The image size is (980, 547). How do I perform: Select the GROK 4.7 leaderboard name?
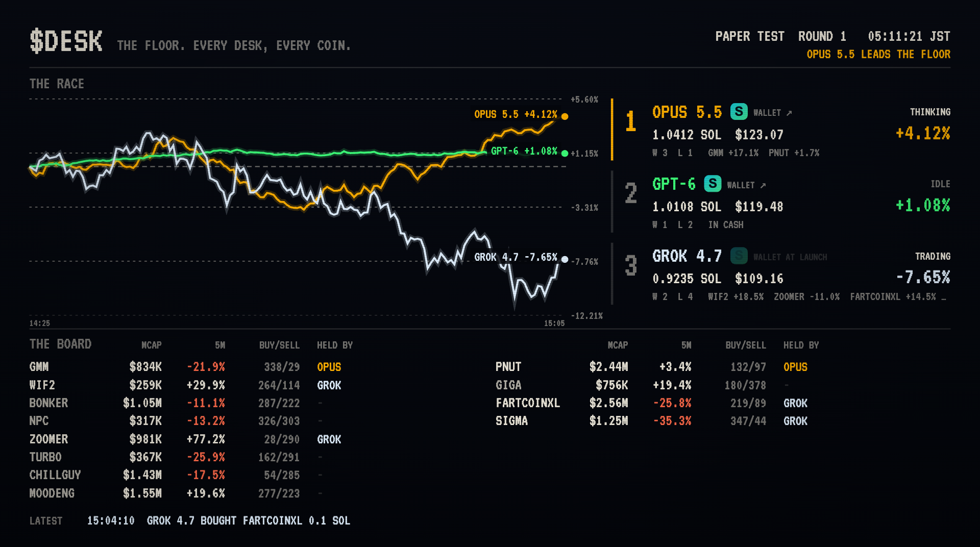pos(687,256)
